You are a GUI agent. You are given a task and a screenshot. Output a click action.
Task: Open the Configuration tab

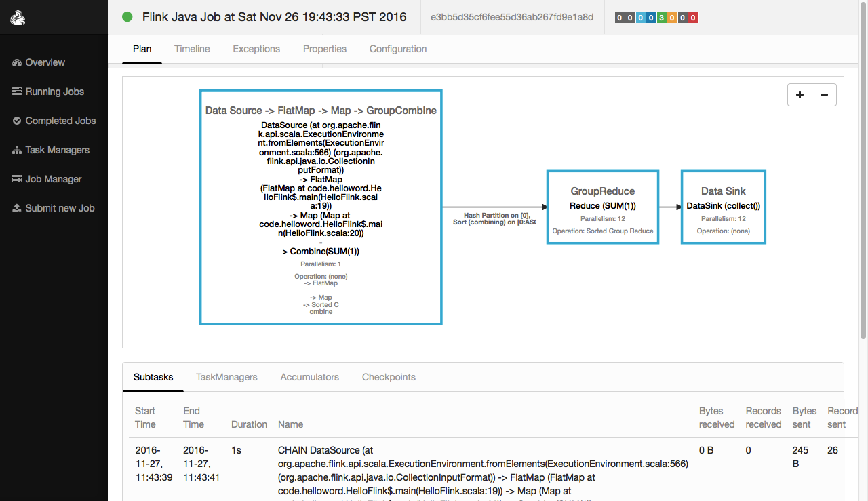point(398,49)
